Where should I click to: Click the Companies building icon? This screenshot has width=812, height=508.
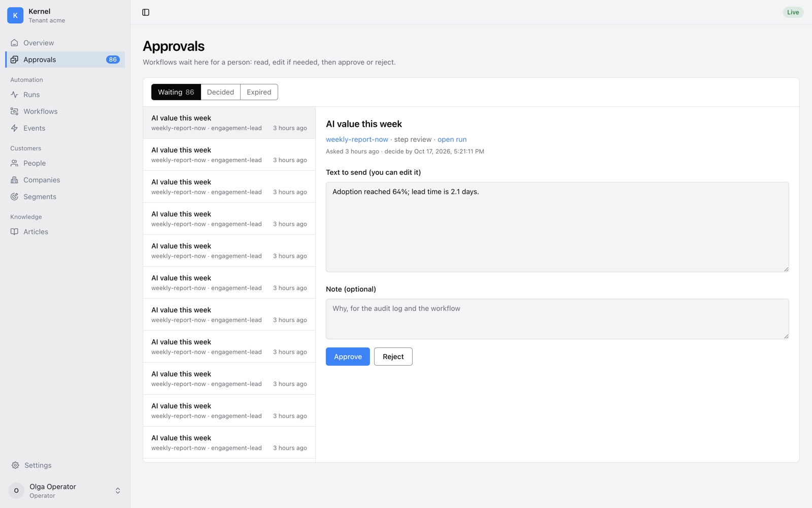(x=14, y=180)
